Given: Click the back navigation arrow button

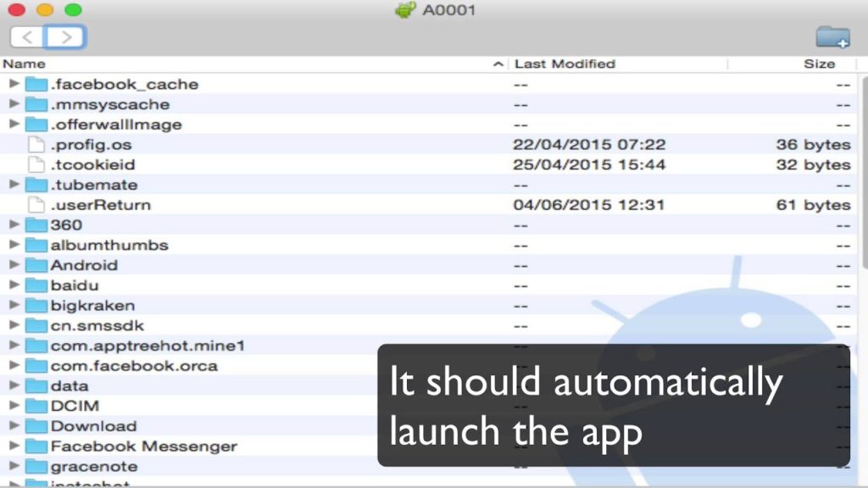Looking at the screenshot, I should (x=26, y=37).
